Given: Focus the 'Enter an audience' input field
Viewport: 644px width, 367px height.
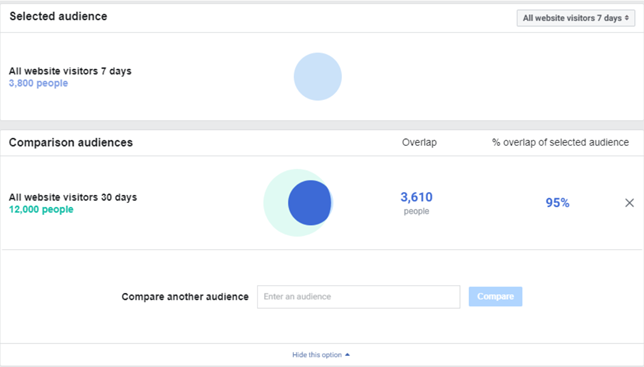Looking at the screenshot, I should 359,297.
